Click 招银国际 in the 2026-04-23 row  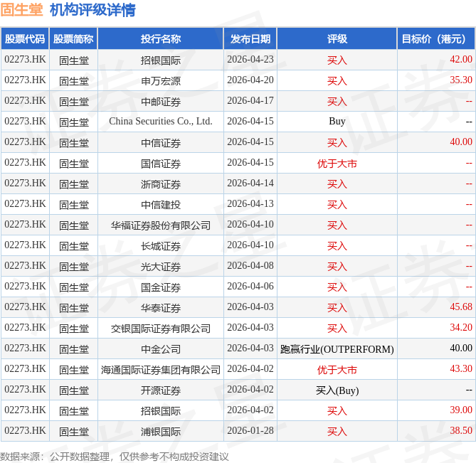[161, 60]
